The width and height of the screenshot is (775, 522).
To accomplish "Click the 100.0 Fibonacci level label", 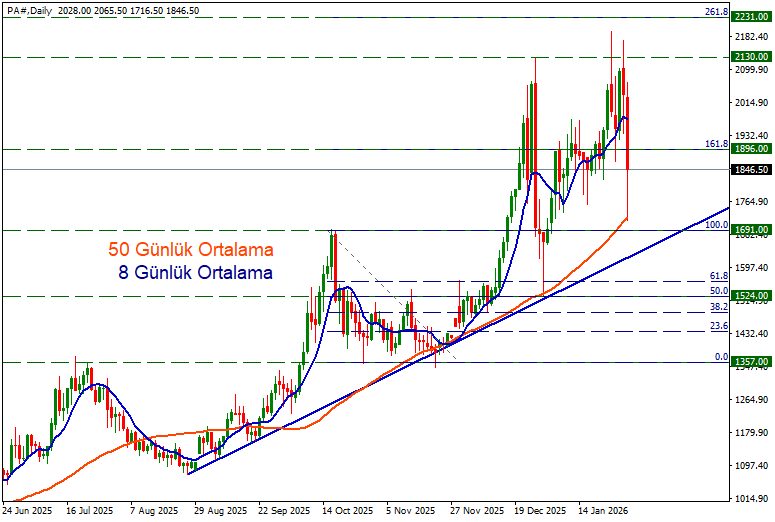I will pos(715,225).
